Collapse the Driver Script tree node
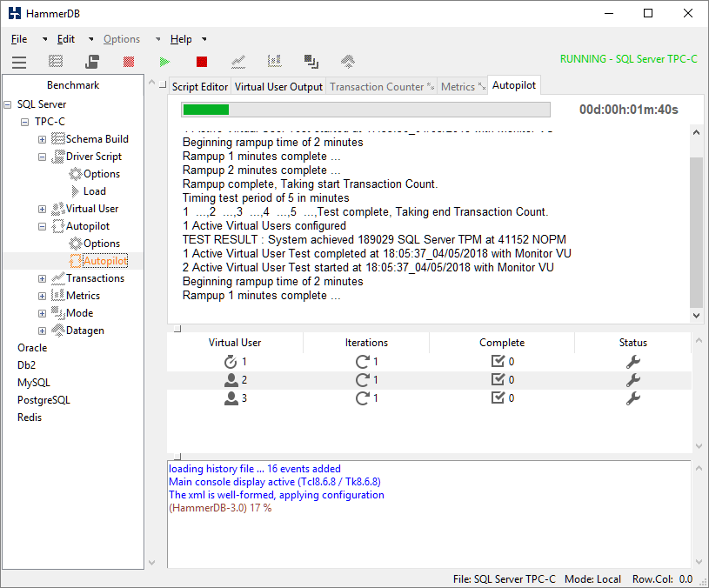Screen dimensions: 709x588 pos(42,157)
